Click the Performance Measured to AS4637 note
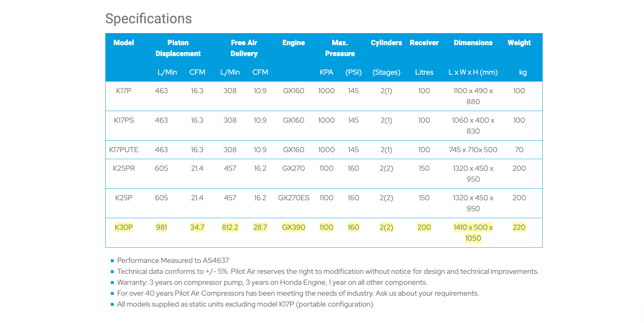 pos(173,260)
